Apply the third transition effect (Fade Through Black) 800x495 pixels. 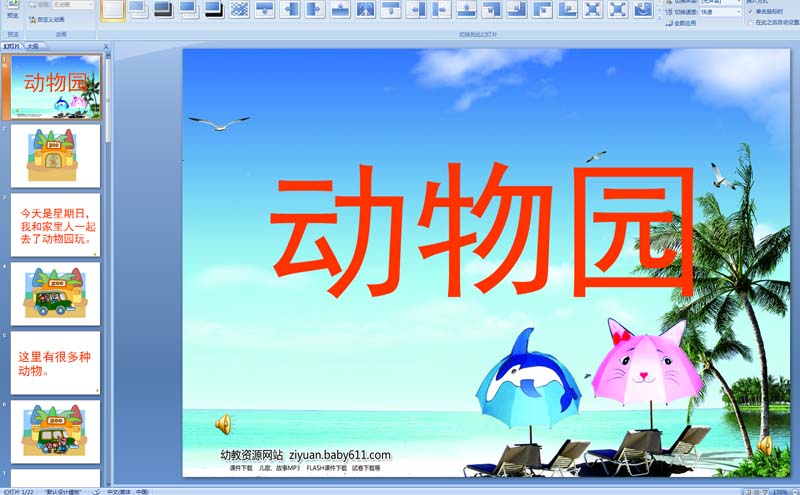pos(163,9)
